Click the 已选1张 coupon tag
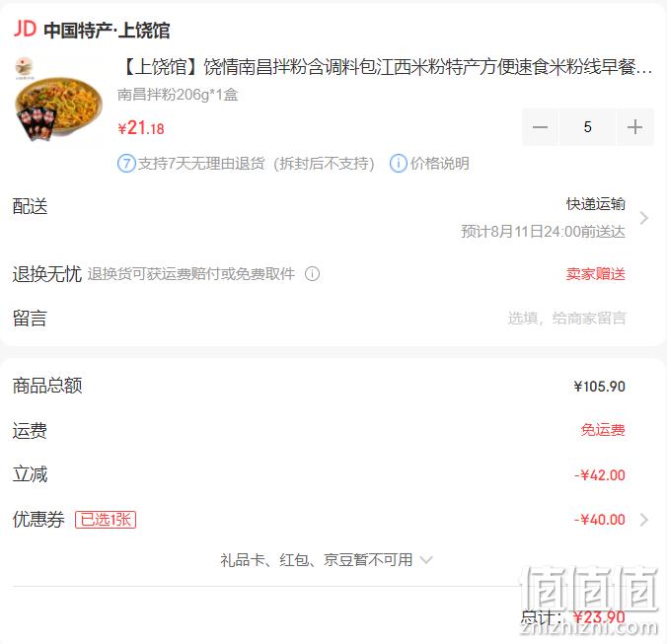 click(106, 520)
